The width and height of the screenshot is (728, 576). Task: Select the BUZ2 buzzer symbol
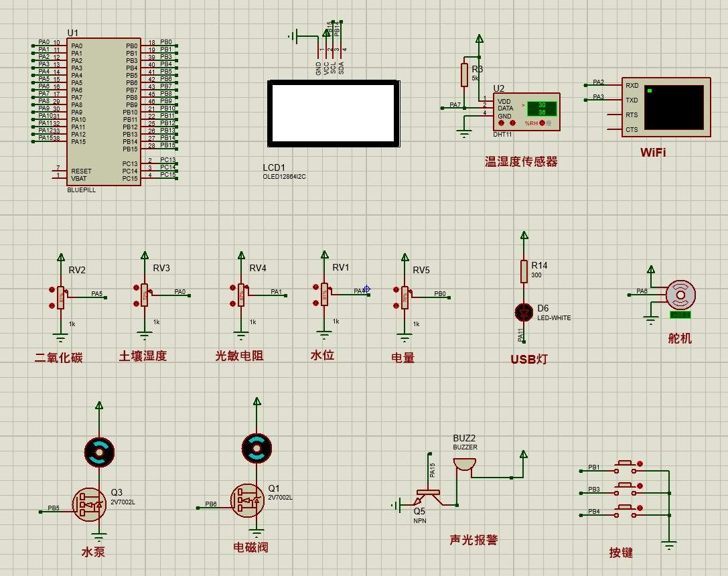[x=464, y=464]
